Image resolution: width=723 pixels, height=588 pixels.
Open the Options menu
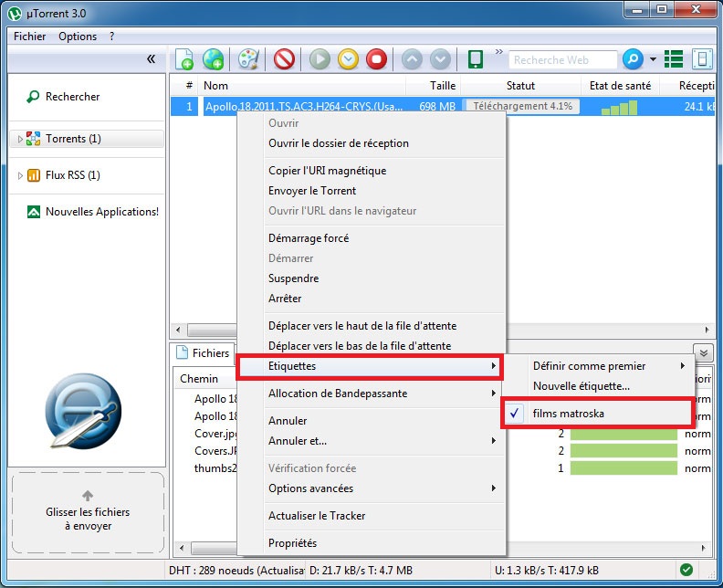tap(78, 37)
